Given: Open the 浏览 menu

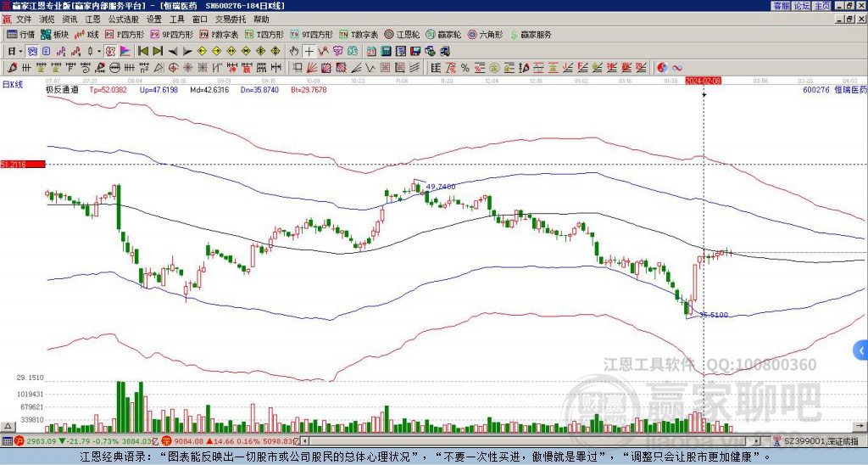Looking at the screenshot, I should coord(47,20).
